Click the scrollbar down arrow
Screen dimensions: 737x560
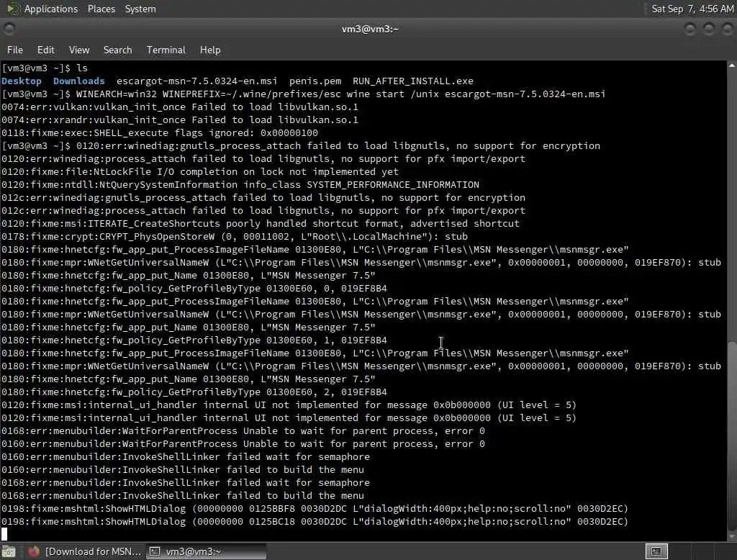coord(732,536)
